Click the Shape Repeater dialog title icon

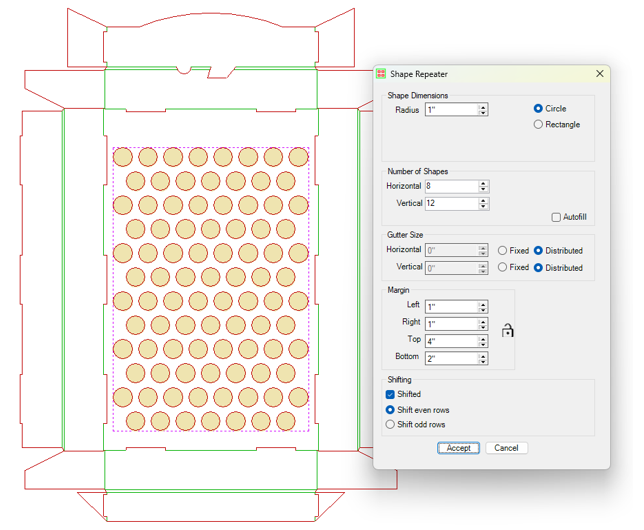point(381,74)
